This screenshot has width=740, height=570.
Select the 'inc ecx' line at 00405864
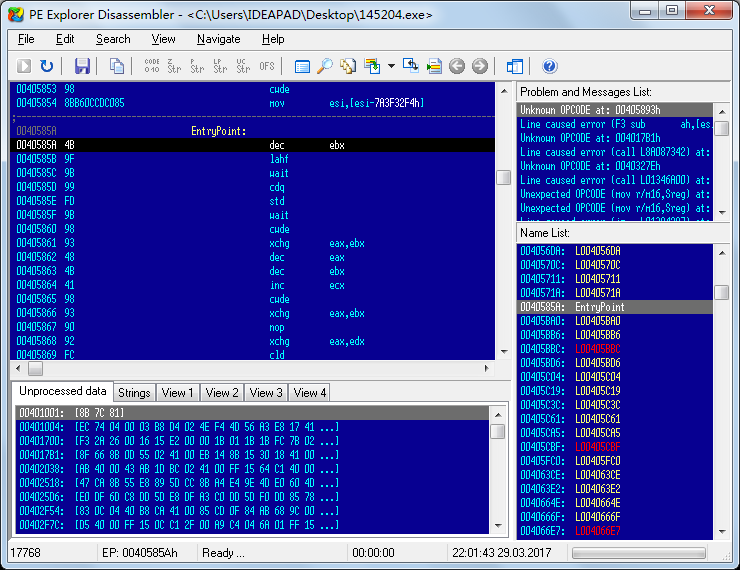252,285
